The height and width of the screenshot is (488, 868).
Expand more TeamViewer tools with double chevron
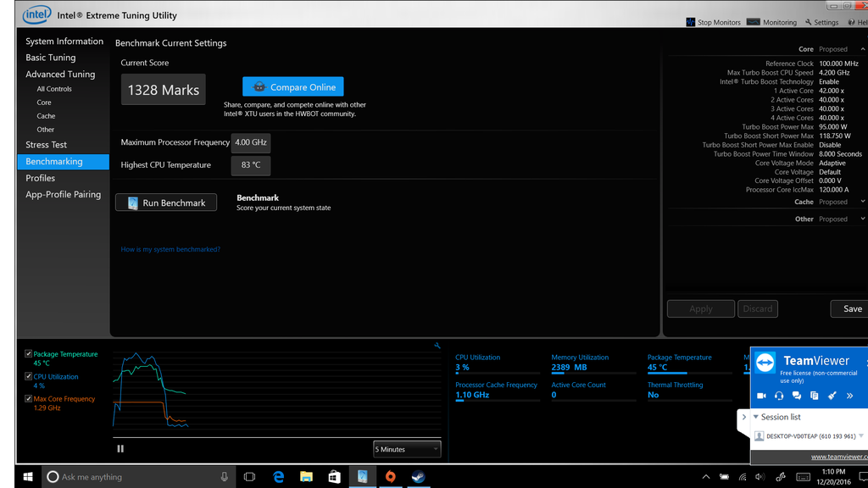(849, 396)
